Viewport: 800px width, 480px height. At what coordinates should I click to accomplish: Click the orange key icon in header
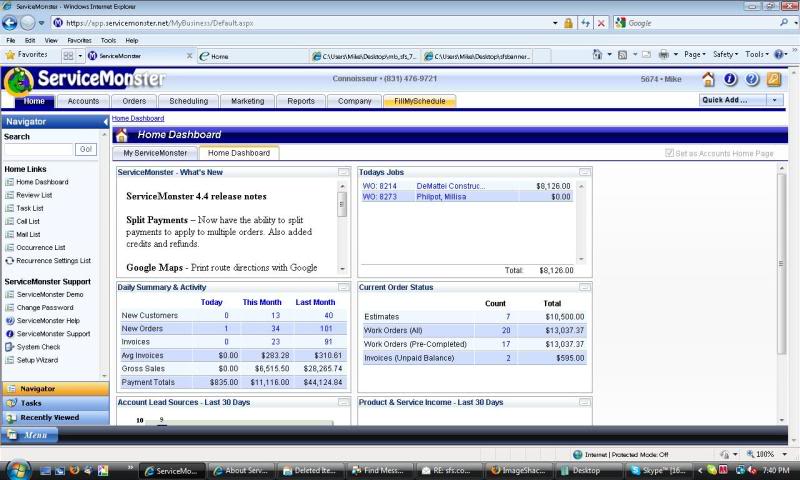point(773,80)
